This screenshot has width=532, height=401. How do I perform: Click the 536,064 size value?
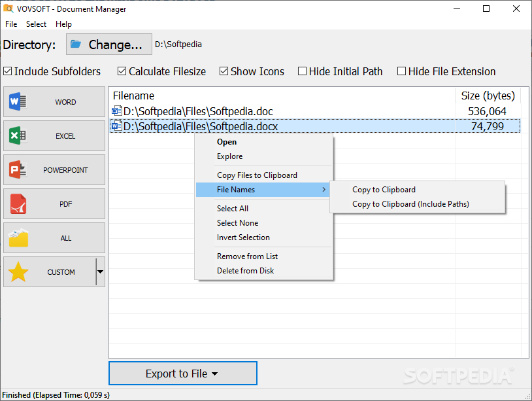point(487,111)
